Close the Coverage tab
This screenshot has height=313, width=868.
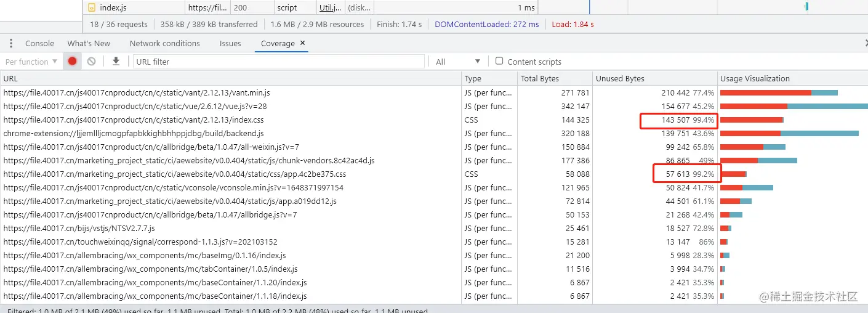coord(303,43)
